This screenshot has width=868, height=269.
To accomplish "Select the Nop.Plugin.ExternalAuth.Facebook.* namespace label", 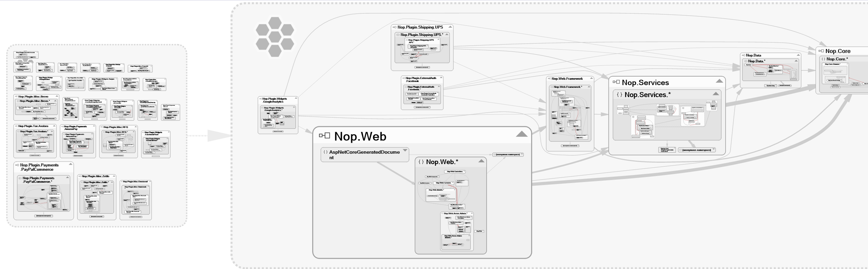I will coord(421,88).
